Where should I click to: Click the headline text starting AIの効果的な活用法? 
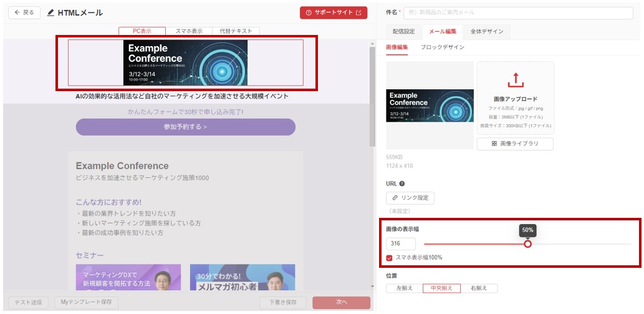tap(182, 97)
